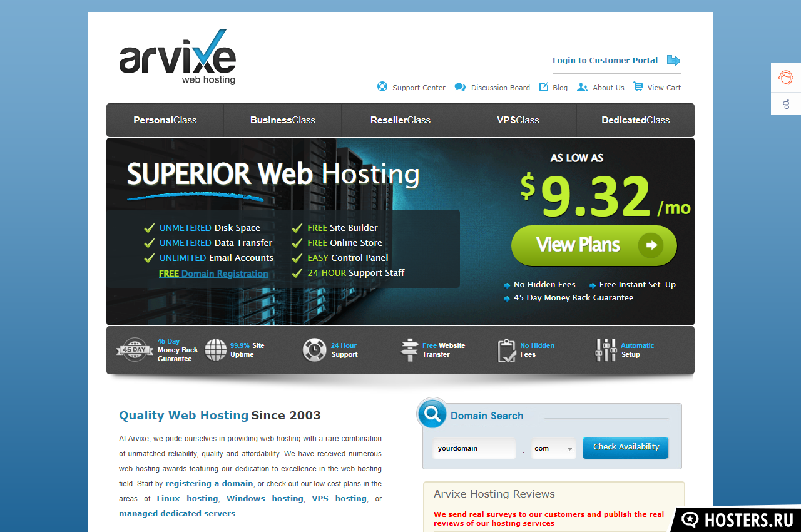
Task: Follow the managed dedicated servers link
Action: point(177,514)
